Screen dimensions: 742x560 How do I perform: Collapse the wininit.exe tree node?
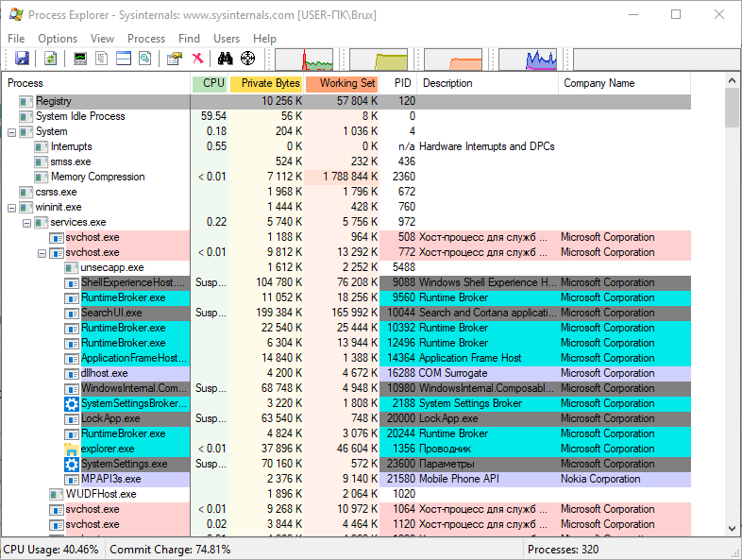click(x=11, y=208)
